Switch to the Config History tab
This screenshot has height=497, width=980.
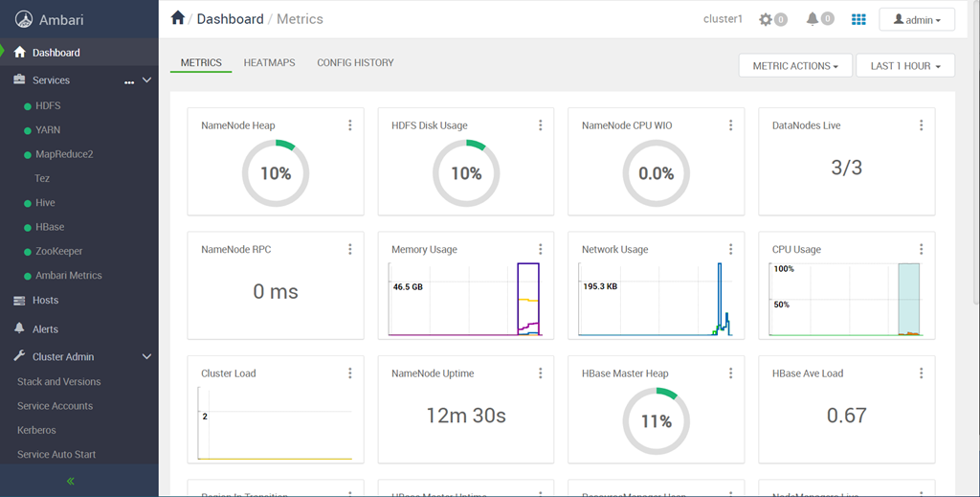[355, 62]
